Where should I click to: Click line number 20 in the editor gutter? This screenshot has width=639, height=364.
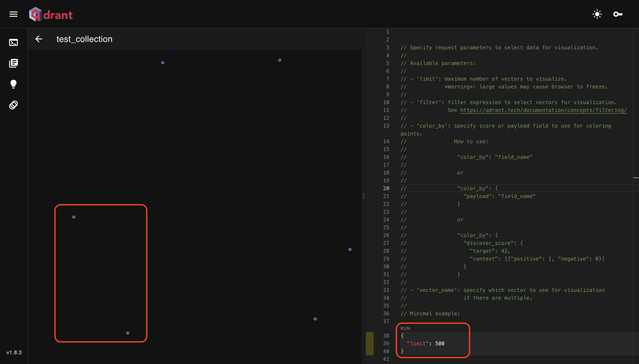point(386,188)
